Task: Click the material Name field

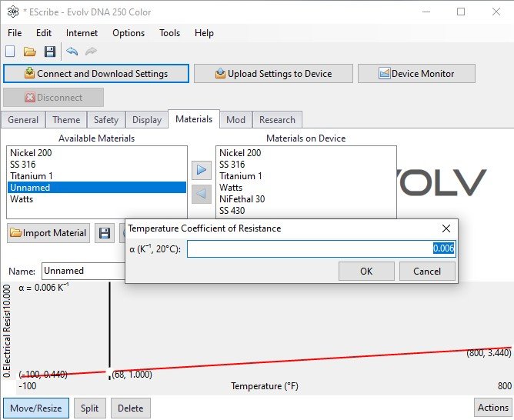Action: click(84, 271)
